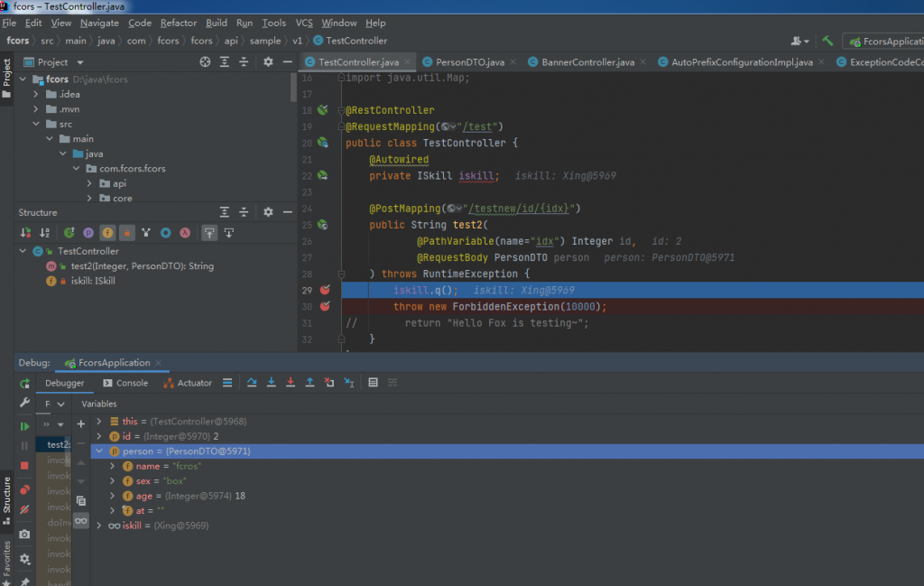This screenshot has width=924, height=586.
Task: Click the copy/duplicate watch icon
Action: tap(80, 501)
